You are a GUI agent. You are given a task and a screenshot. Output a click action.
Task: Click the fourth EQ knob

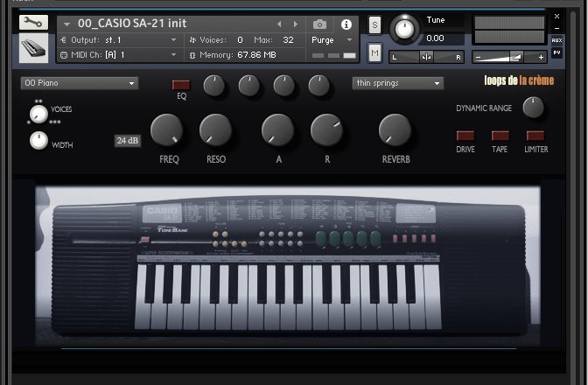[319, 85]
